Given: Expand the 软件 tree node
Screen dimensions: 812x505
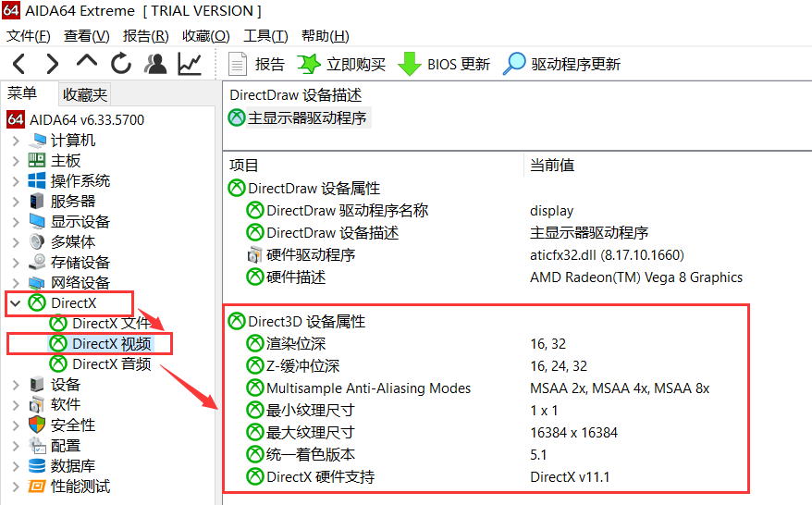Looking at the screenshot, I should pos(16,404).
